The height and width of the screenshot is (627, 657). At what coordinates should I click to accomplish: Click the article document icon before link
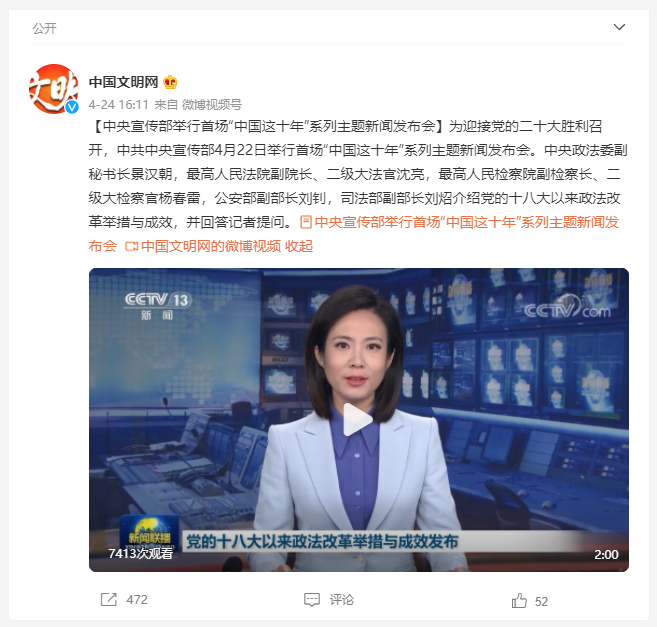click(306, 222)
